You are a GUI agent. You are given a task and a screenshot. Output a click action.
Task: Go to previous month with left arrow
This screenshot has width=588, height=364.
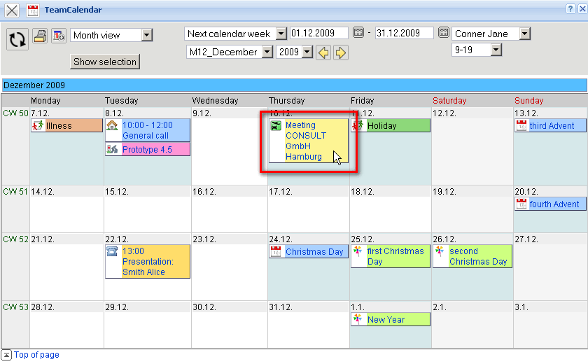point(323,52)
